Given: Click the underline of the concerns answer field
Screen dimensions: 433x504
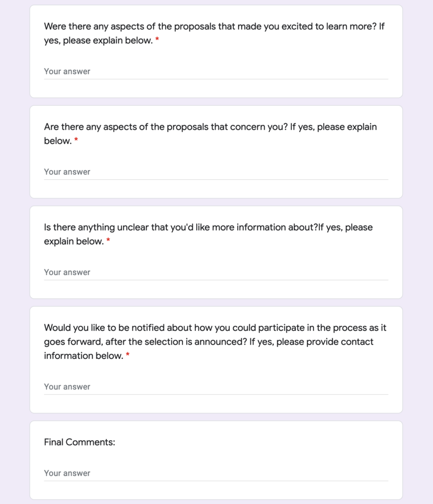Looking at the screenshot, I should coord(216,179).
